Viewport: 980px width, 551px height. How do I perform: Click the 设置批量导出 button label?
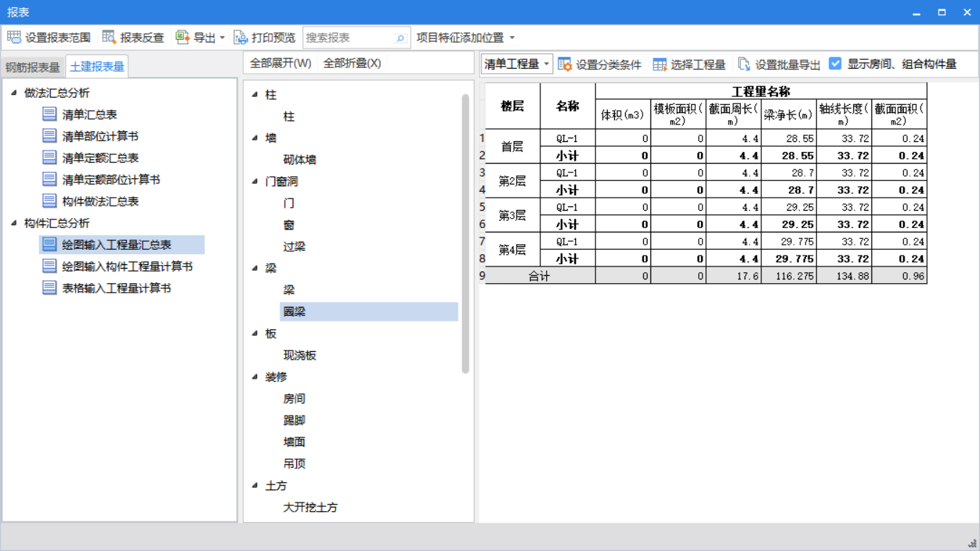tap(787, 64)
